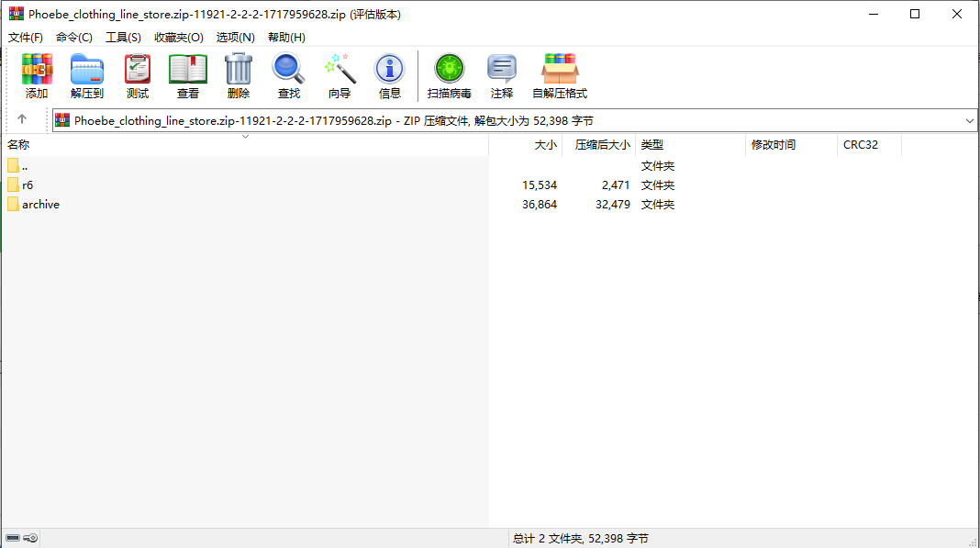Click 文件夹 type in r6 row

658,185
